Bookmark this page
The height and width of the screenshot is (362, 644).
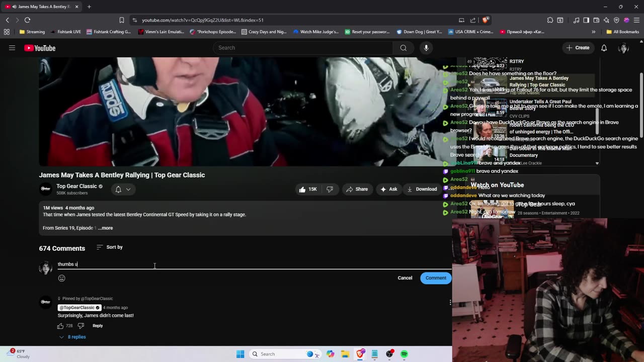pyautogui.click(x=122, y=20)
